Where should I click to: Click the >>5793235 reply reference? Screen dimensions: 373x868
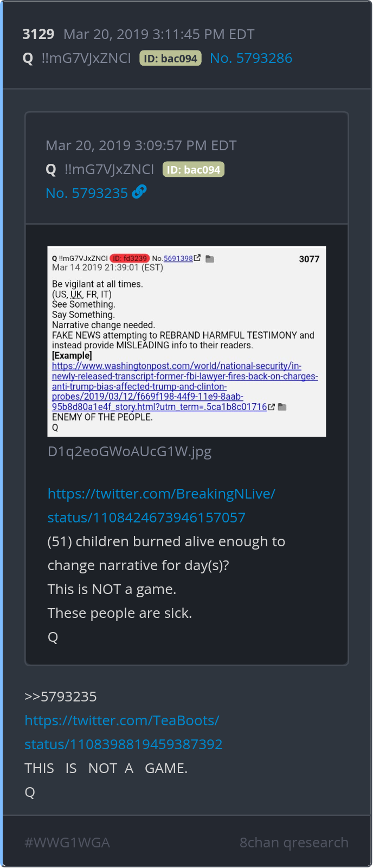(61, 697)
